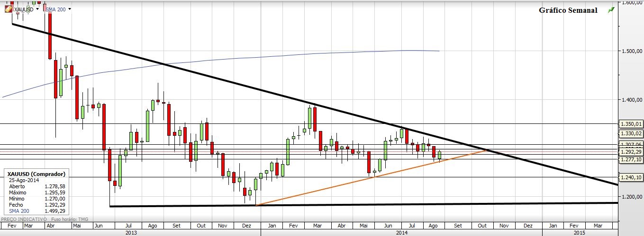Select the 1.277,10 price level label
Screen dimensions: 644x236
tap(631, 159)
